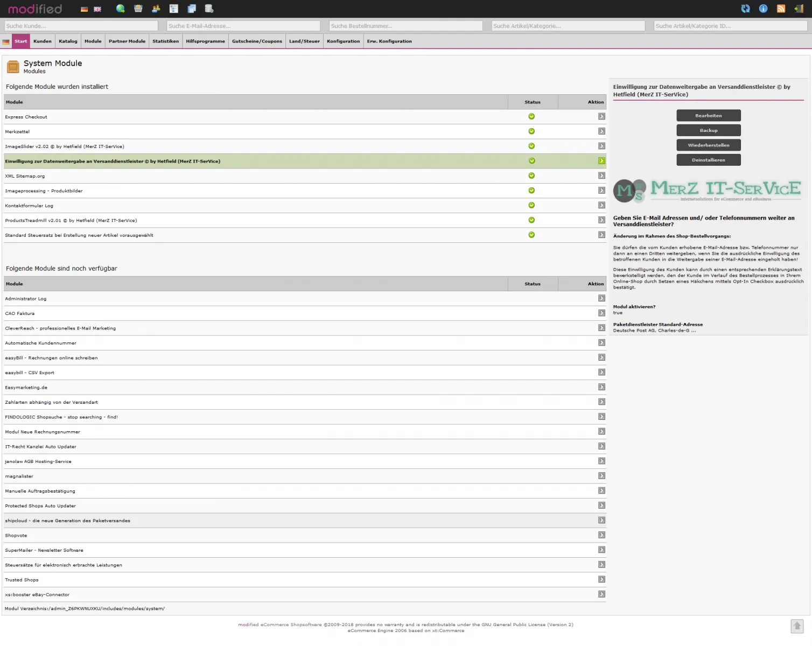Open the orange RSS feed icon
Screen dimensions: 812x646
pyautogui.click(x=781, y=9)
